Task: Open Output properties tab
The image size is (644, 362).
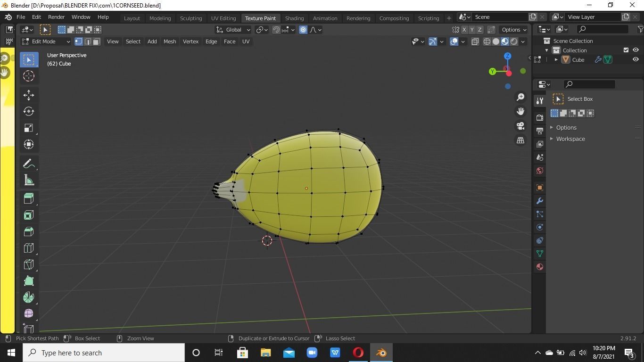Action: [540, 131]
